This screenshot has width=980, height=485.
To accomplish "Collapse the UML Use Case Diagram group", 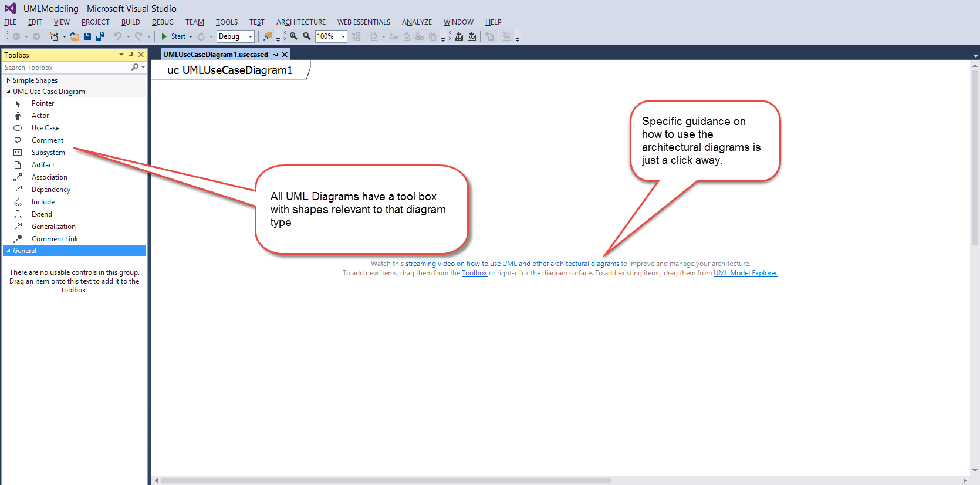I will pyautogui.click(x=8, y=92).
